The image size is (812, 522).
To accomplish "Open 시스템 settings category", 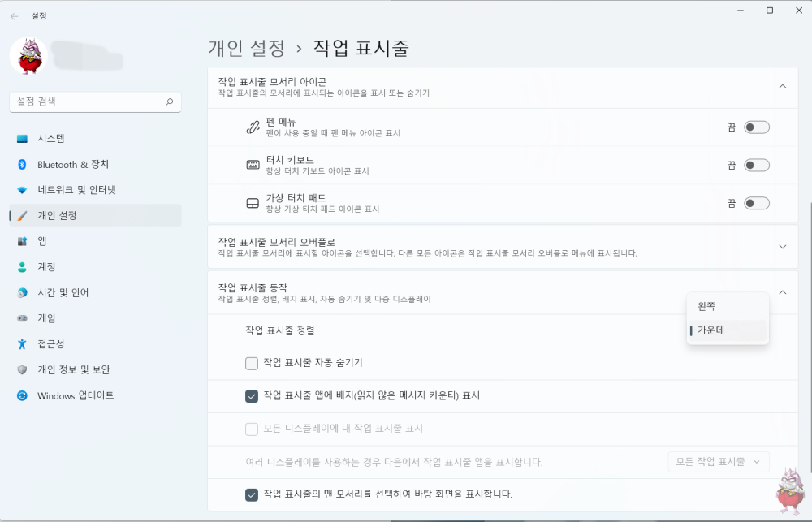I will 95,138.
